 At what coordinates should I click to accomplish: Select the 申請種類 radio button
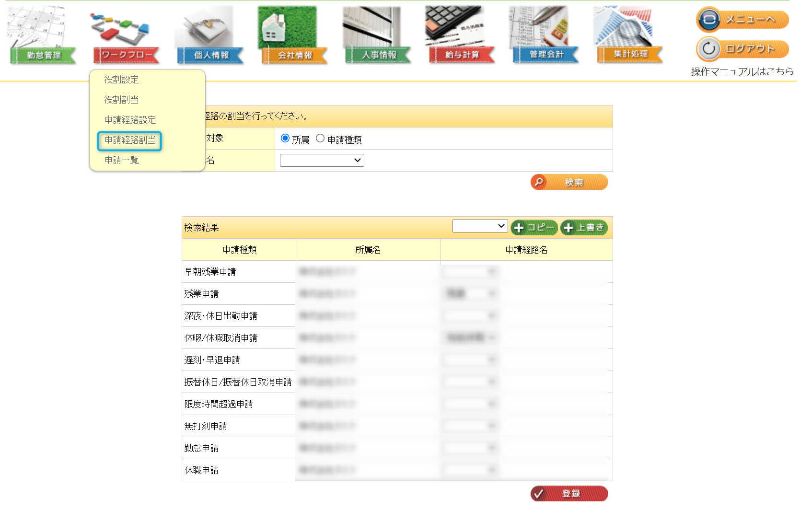coord(320,139)
